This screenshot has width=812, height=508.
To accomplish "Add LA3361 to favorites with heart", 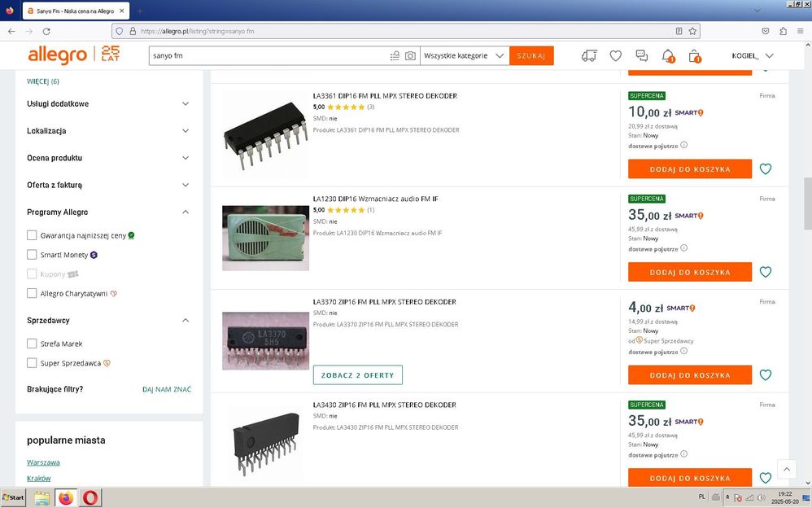I will click(766, 169).
